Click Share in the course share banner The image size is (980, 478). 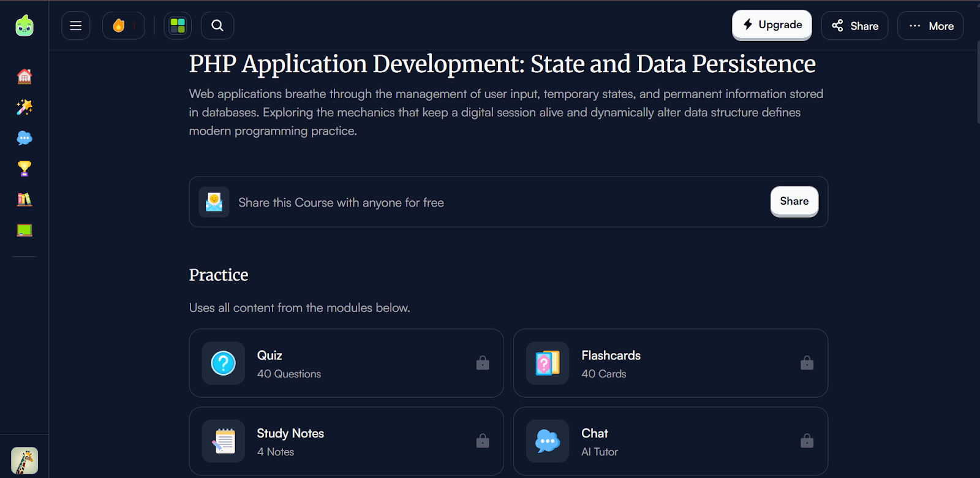click(794, 202)
